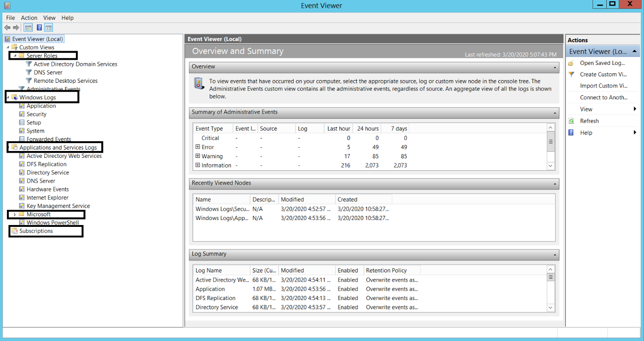The width and height of the screenshot is (644, 341).
Task: Collapse Event Viewer actions group arrow
Action: point(634,51)
